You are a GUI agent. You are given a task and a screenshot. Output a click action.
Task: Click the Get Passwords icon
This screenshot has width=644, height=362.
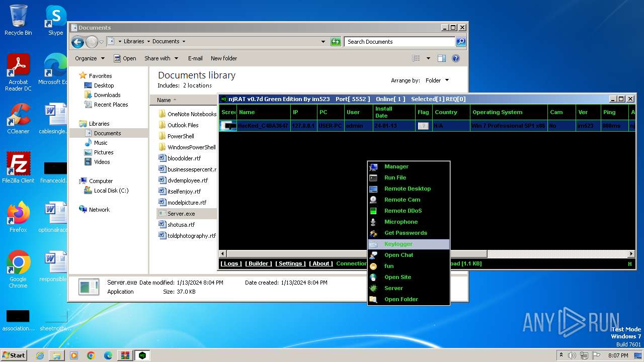pyautogui.click(x=373, y=233)
